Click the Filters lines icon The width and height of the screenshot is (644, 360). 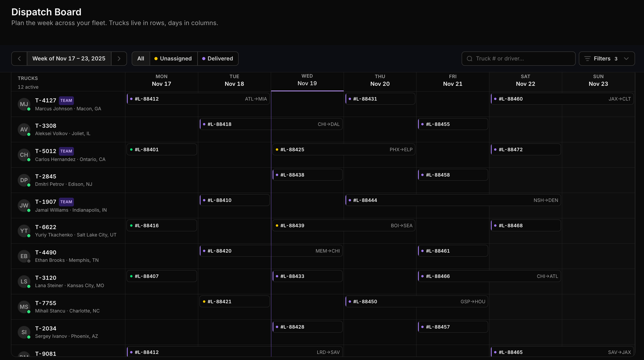pyautogui.click(x=587, y=59)
